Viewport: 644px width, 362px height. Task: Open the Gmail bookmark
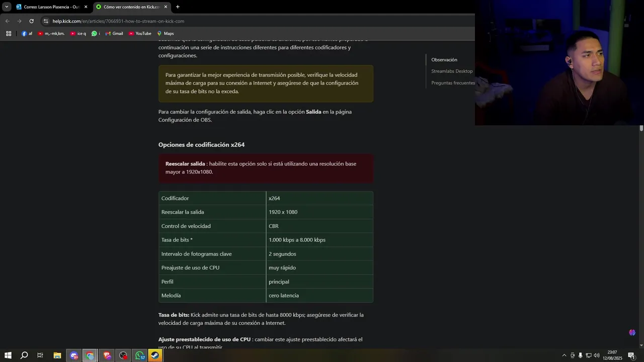point(114,34)
